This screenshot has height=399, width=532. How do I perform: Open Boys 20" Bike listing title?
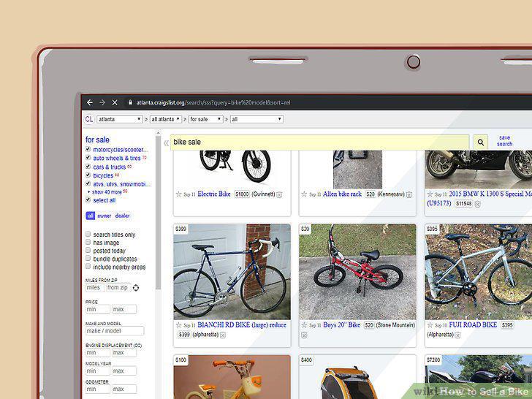(342, 325)
